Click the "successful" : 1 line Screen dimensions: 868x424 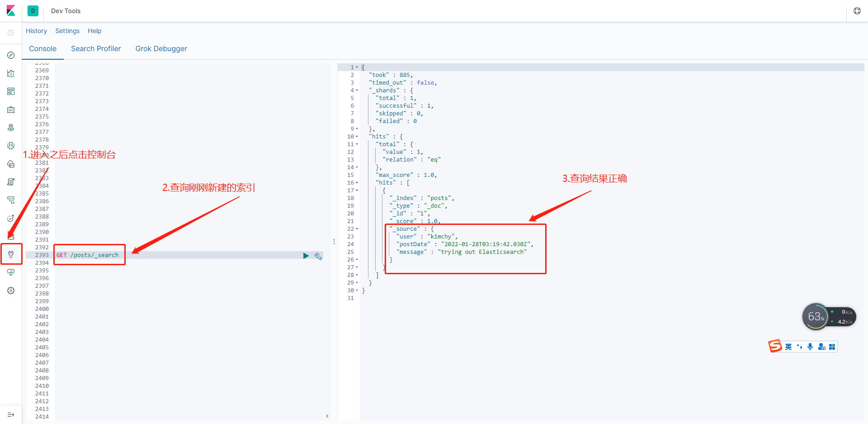coord(405,105)
